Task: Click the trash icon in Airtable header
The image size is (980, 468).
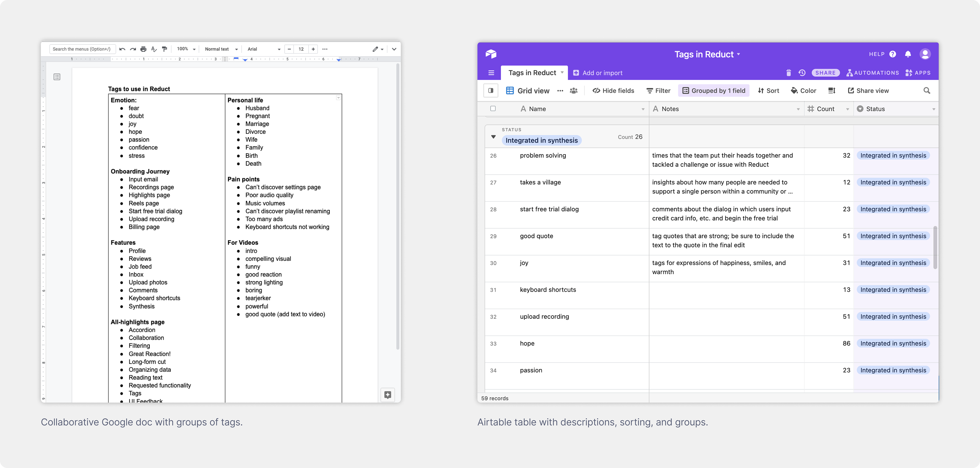Action: click(x=789, y=73)
